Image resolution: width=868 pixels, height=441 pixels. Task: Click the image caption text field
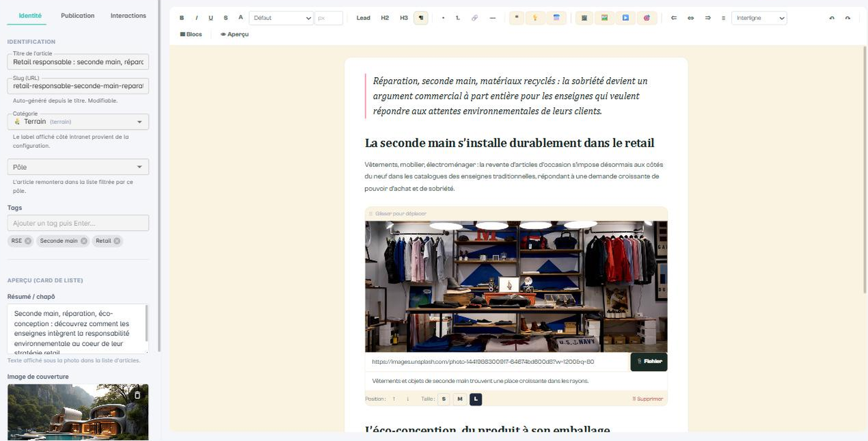tap(516, 381)
